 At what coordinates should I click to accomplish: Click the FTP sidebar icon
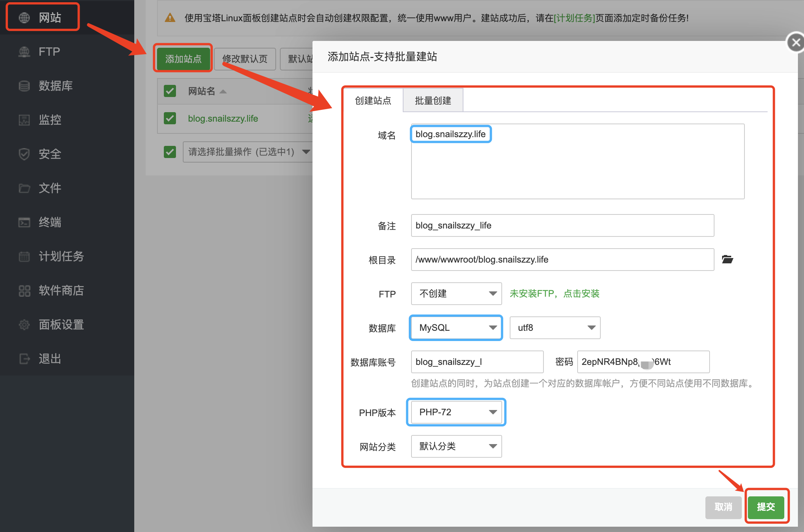24,52
